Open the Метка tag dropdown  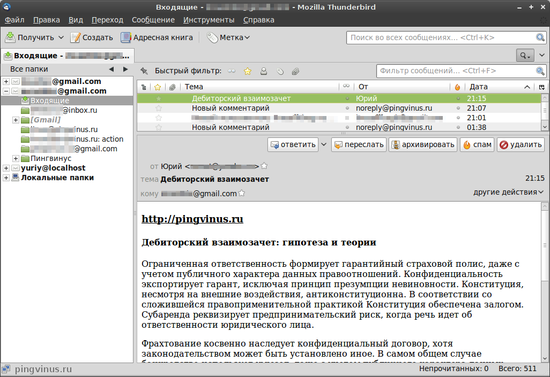tap(228, 37)
